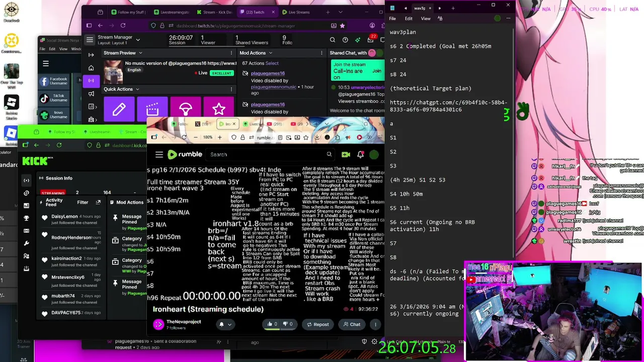Click Filter in Kick Activity Feed
The height and width of the screenshot is (362, 644).
83,202
